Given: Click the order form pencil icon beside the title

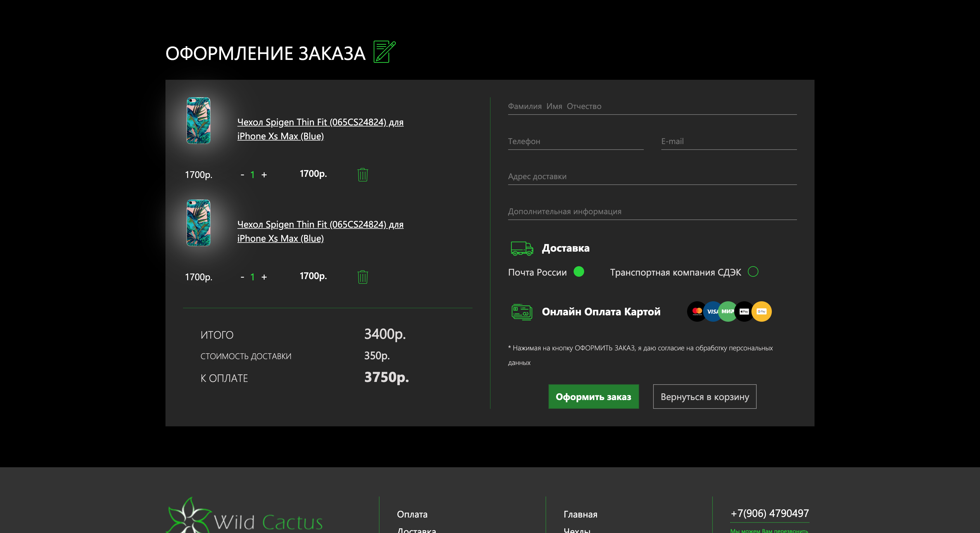Looking at the screenshot, I should tap(385, 52).
